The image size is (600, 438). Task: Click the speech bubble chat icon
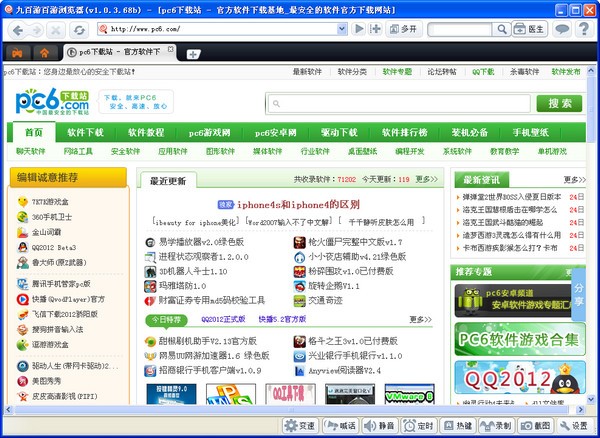(562, 29)
